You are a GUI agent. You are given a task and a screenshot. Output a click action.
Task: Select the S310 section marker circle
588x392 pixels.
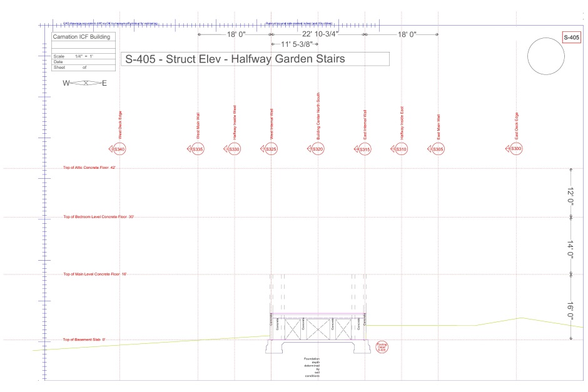pyautogui.click(x=401, y=149)
